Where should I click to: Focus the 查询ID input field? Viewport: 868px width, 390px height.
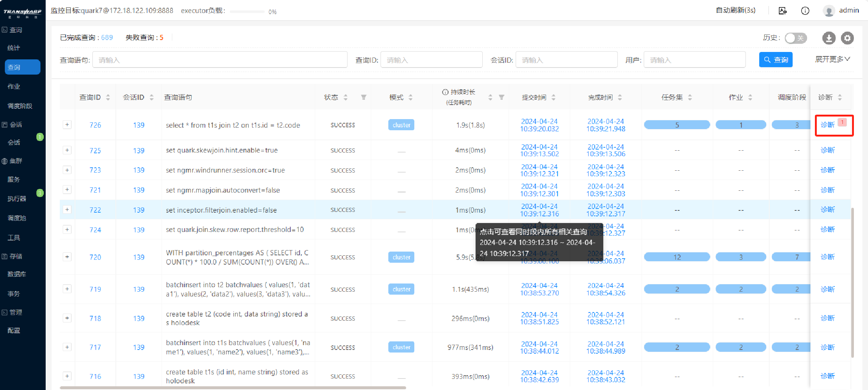(431, 60)
